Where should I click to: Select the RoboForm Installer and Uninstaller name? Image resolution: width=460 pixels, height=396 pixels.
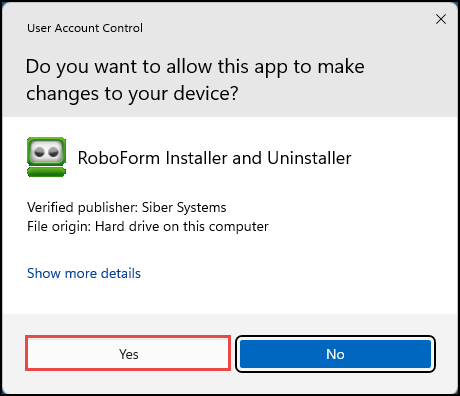pyautogui.click(x=214, y=158)
